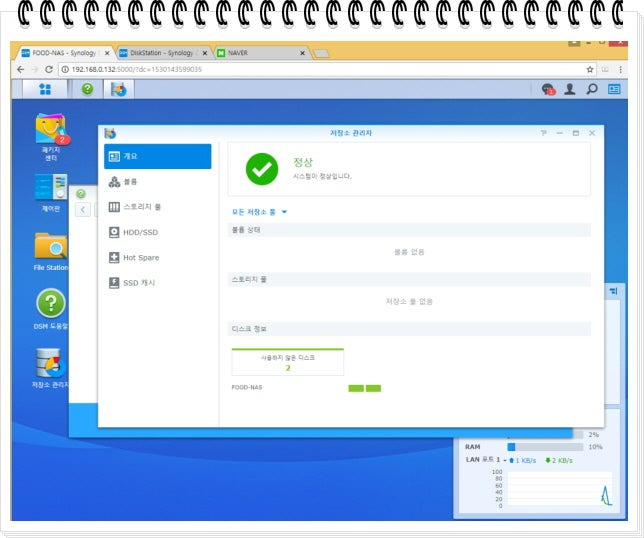Screen dimensions: 644x538
Task: Open File Station desktop icon
Action: [51, 251]
